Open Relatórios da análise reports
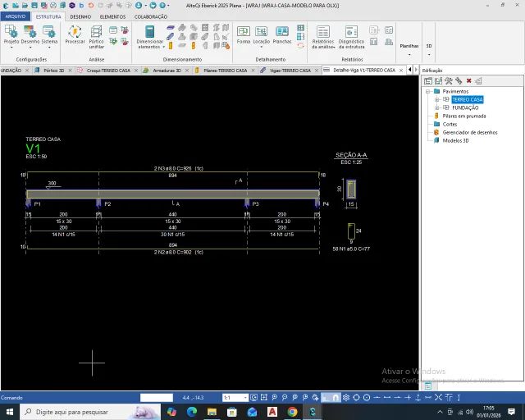525x420 pixels. [x=323, y=37]
